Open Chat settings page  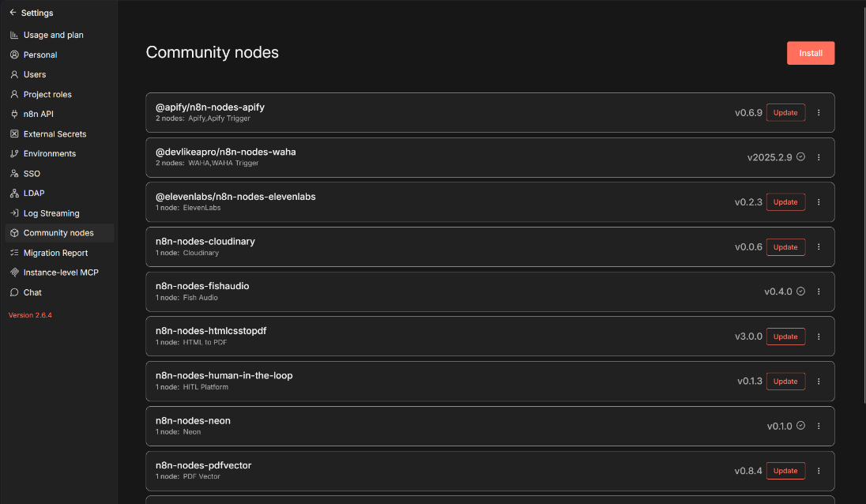tap(59, 292)
